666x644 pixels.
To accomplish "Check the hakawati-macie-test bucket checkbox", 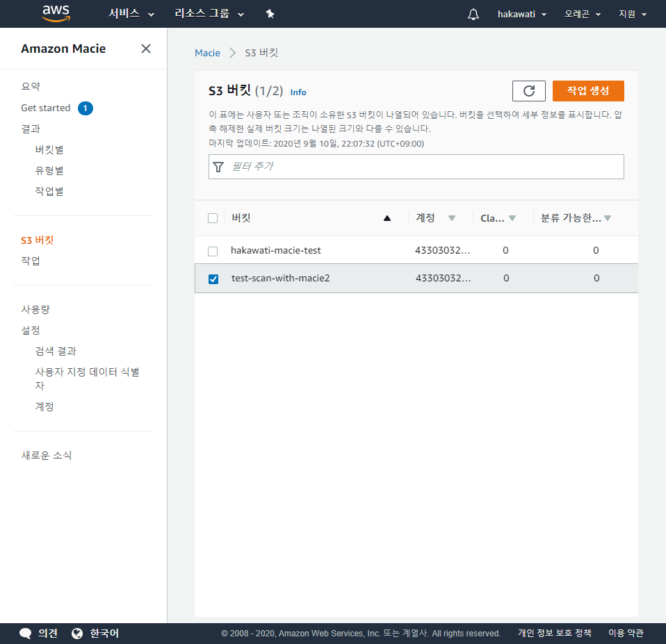I will tap(213, 251).
